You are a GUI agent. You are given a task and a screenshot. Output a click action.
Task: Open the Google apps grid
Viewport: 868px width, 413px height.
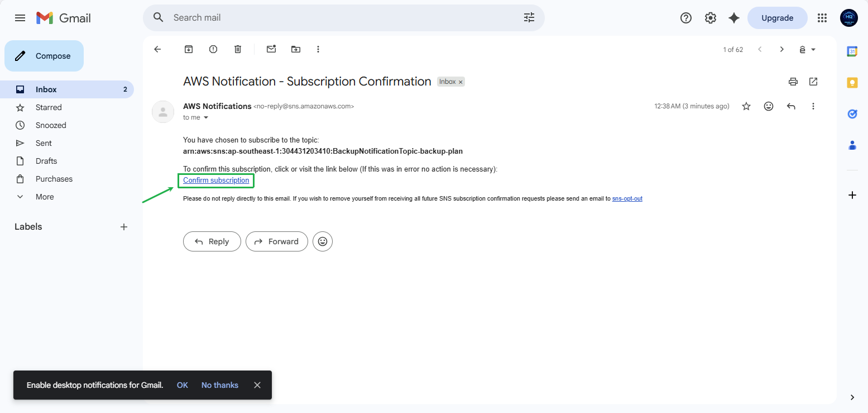[822, 18]
